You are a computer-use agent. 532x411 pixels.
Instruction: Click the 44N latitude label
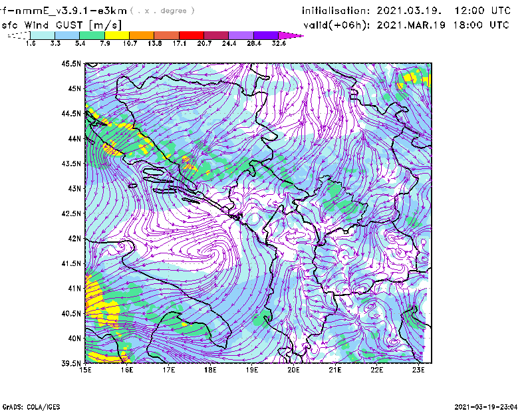(x=74, y=138)
